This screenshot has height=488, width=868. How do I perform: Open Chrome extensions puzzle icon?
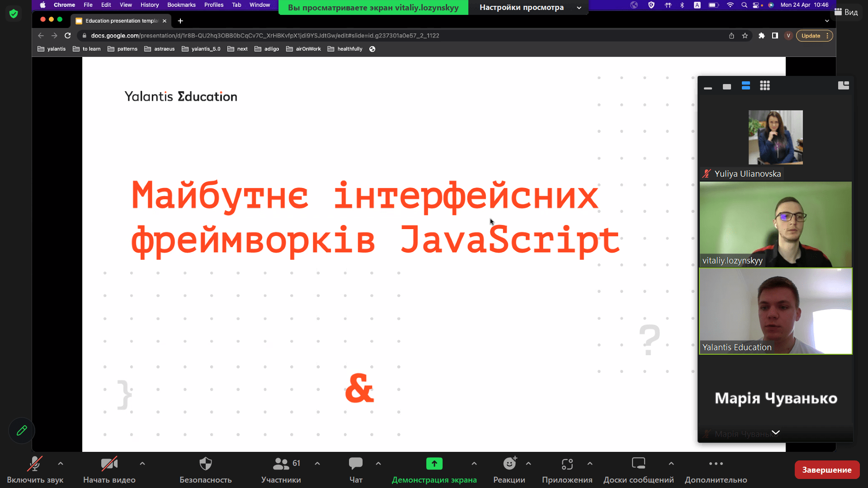click(762, 36)
